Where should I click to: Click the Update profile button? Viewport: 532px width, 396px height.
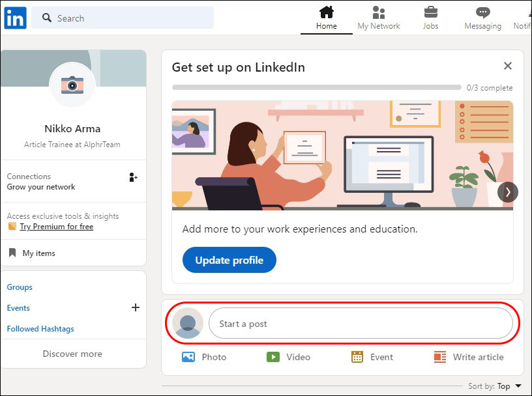pos(229,260)
